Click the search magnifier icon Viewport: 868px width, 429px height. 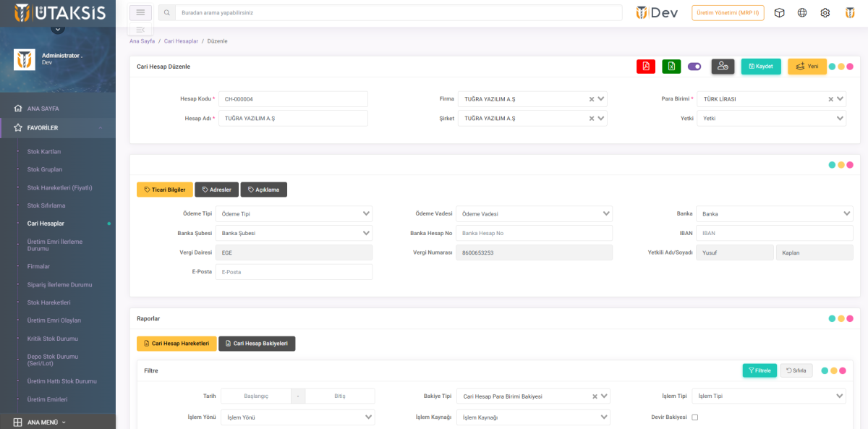tap(167, 13)
